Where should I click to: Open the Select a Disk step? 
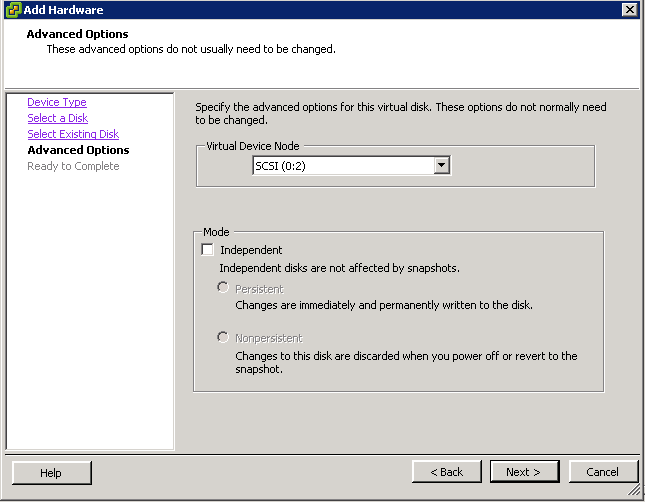point(58,118)
